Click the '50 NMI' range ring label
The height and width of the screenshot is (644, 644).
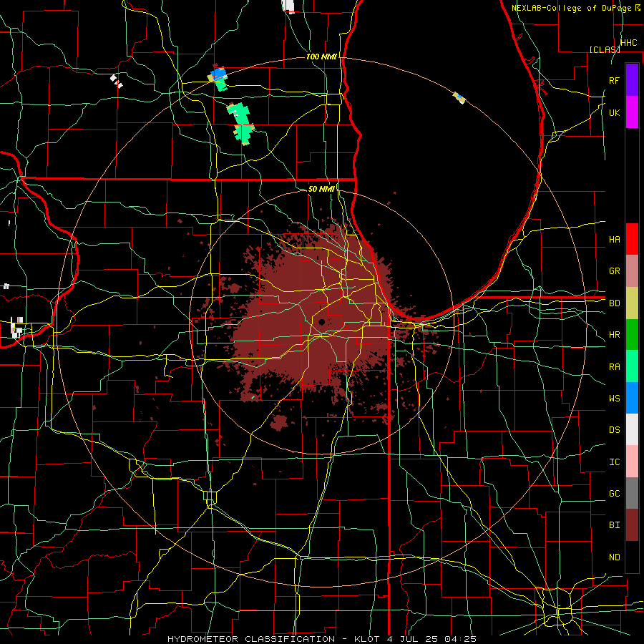pyautogui.click(x=321, y=189)
